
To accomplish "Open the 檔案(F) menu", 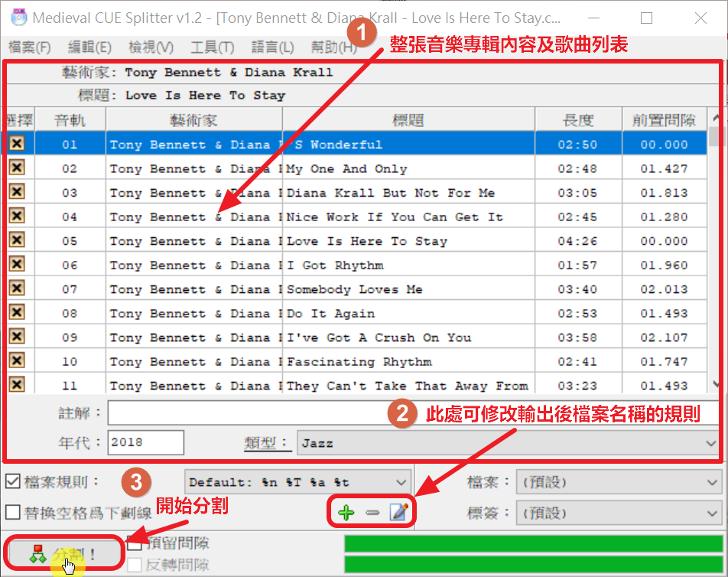I will pyautogui.click(x=30, y=47).
